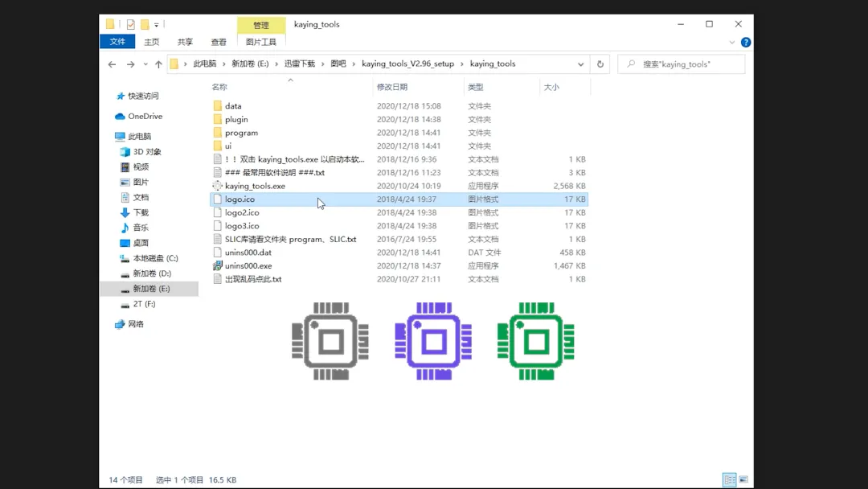Expand chevron after 此电脑 in breadcrumb
This screenshot has width=868, height=489.
224,64
